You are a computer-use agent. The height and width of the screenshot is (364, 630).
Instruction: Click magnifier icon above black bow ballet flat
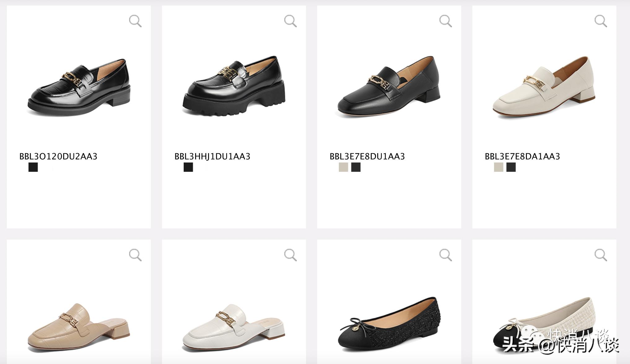tap(445, 255)
